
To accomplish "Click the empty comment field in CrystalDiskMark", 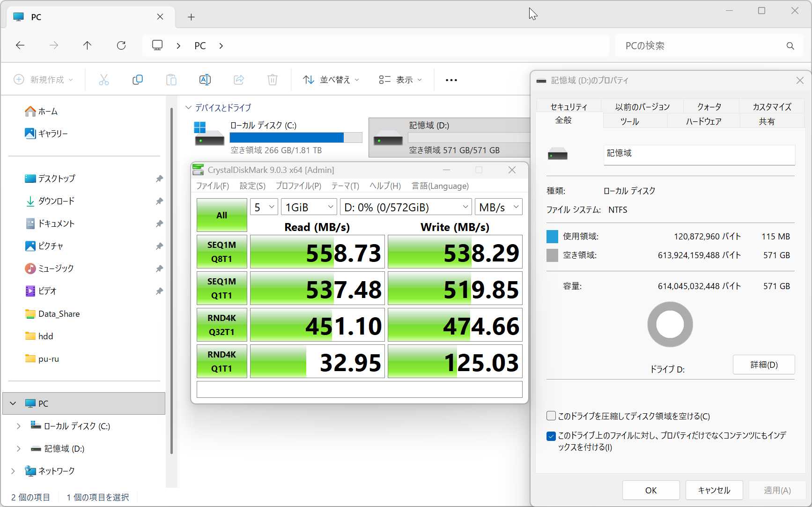I will pos(360,389).
